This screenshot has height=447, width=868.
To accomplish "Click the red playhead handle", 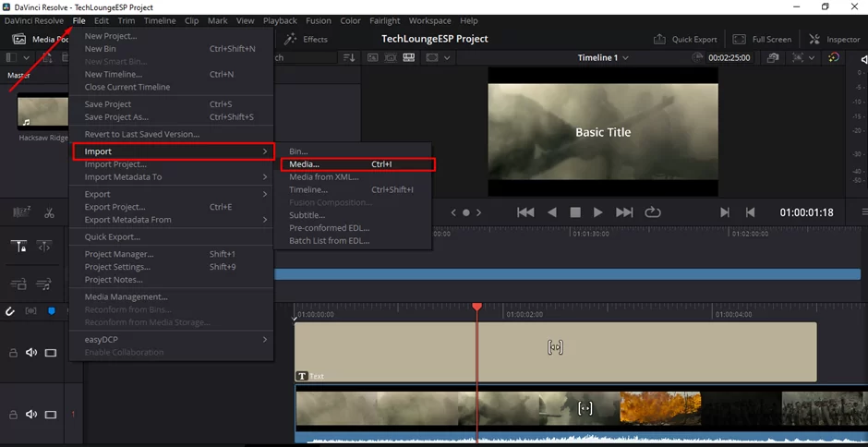I will (476, 307).
